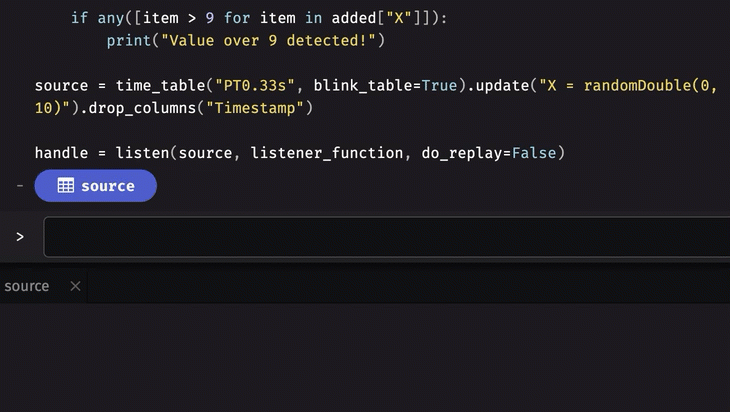The height and width of the screenshot is (412, 730).
Task: Click the empty source panel area
Action: 365,357
